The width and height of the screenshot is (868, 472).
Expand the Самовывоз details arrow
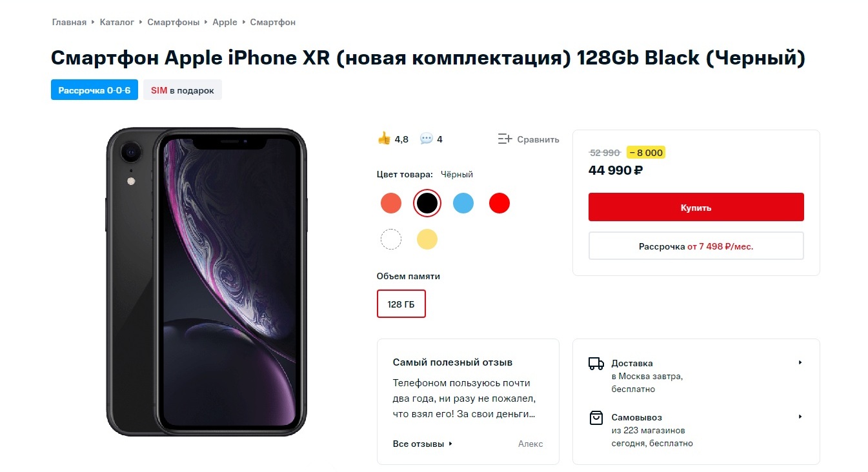pyautogui.click(x=800, y=417)
